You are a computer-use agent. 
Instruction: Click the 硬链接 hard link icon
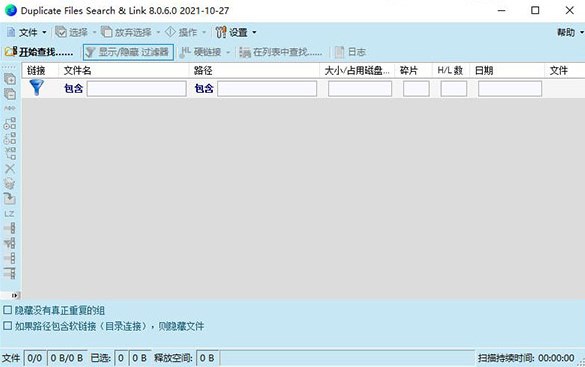(x=185, y=52)
